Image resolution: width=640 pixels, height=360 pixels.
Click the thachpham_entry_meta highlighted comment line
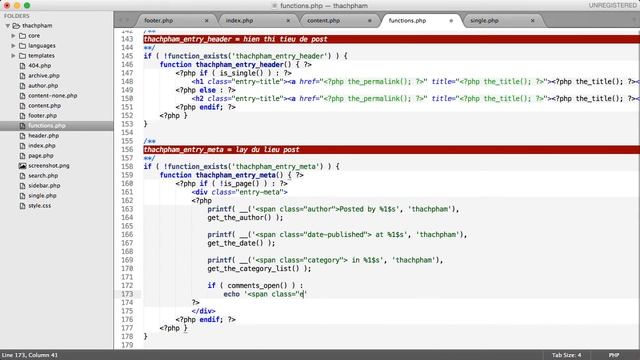391,150
